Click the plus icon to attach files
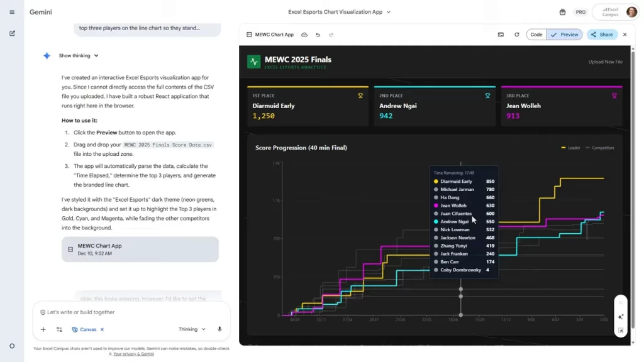Screen dimensions: 644x362 point(43,329)
